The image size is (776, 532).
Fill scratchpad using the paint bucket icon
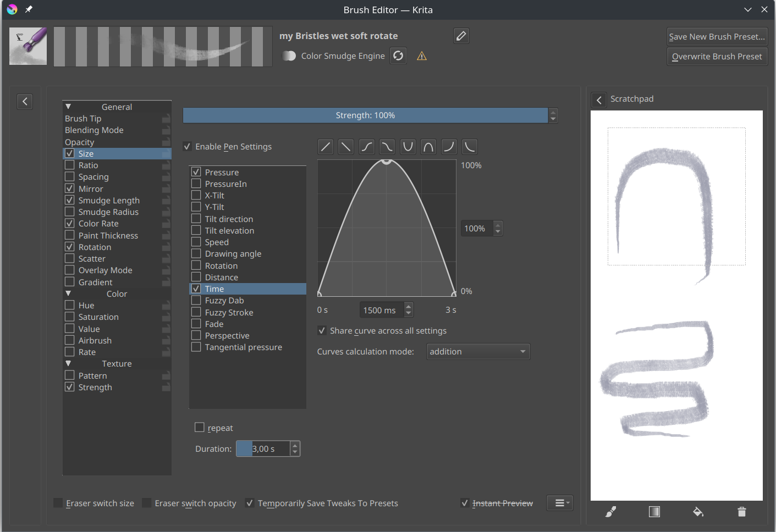point(698,512)
